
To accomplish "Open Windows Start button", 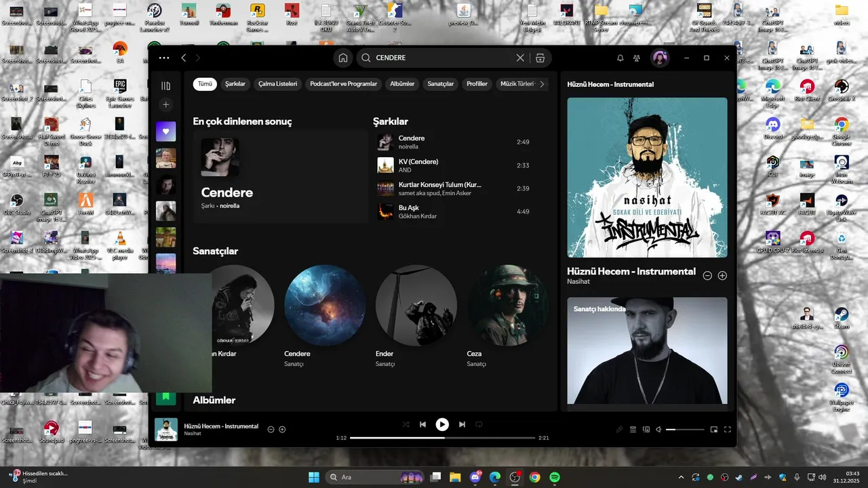I will coord(314,477).
